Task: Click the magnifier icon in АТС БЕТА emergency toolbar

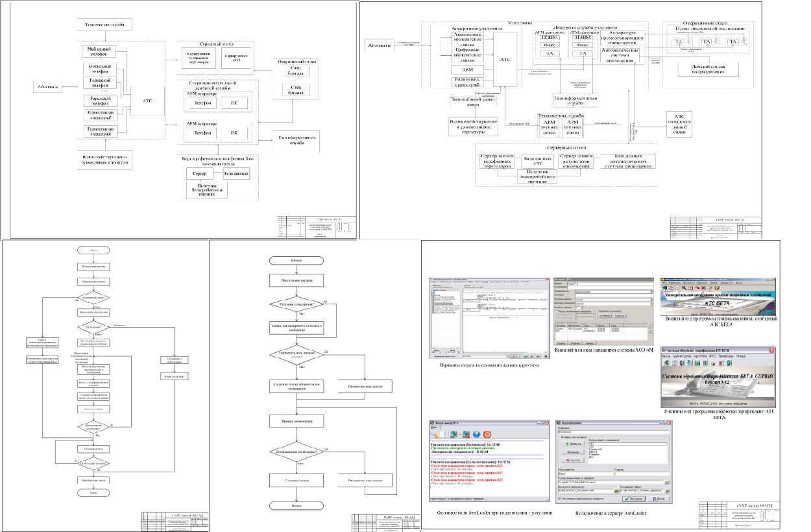Action: (684, 288)
